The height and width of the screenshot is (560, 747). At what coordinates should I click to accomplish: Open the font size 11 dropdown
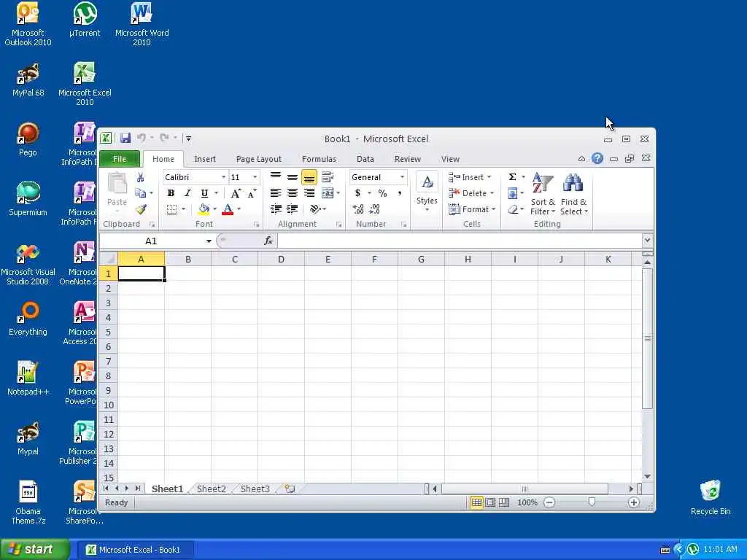(255, 177)
